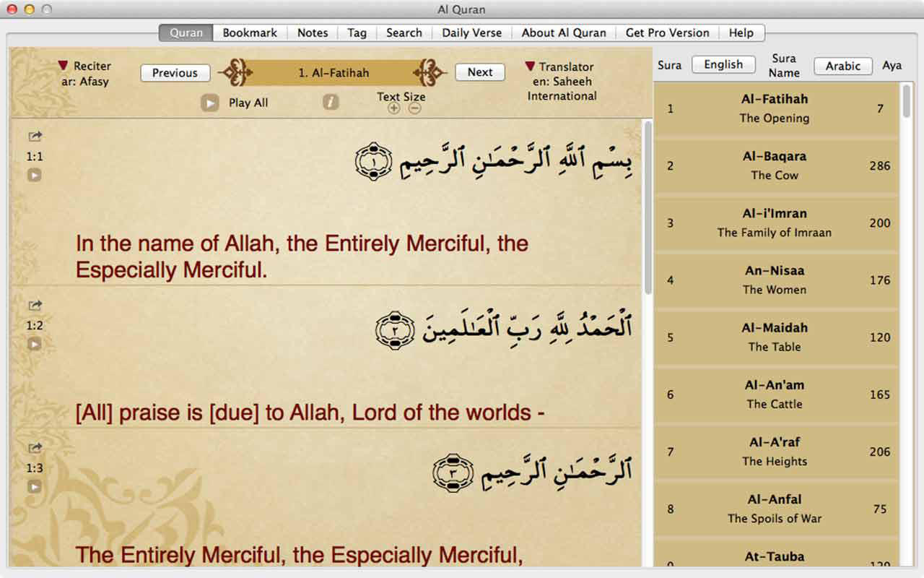Open the Daily Verse tab
The width and height of the screenshot is (924, 578).
tap(472, 33)
